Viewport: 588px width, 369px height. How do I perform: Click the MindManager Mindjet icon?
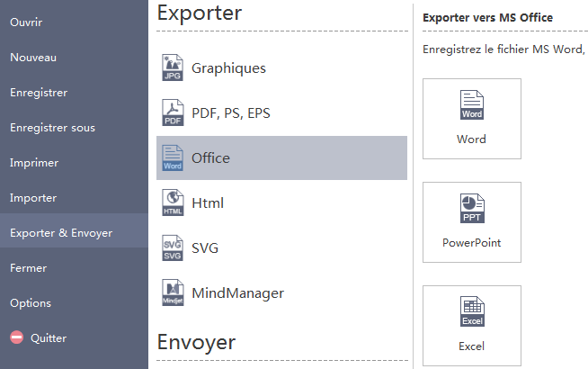173,292
